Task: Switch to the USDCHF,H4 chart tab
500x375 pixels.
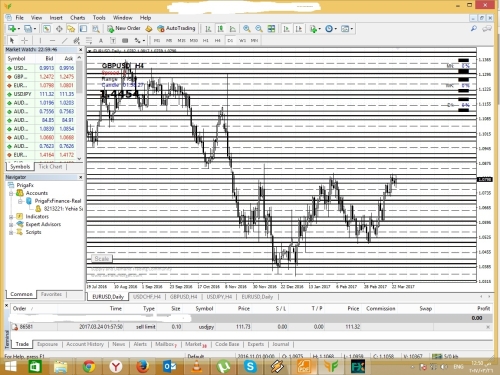Action: click(147, 297)
